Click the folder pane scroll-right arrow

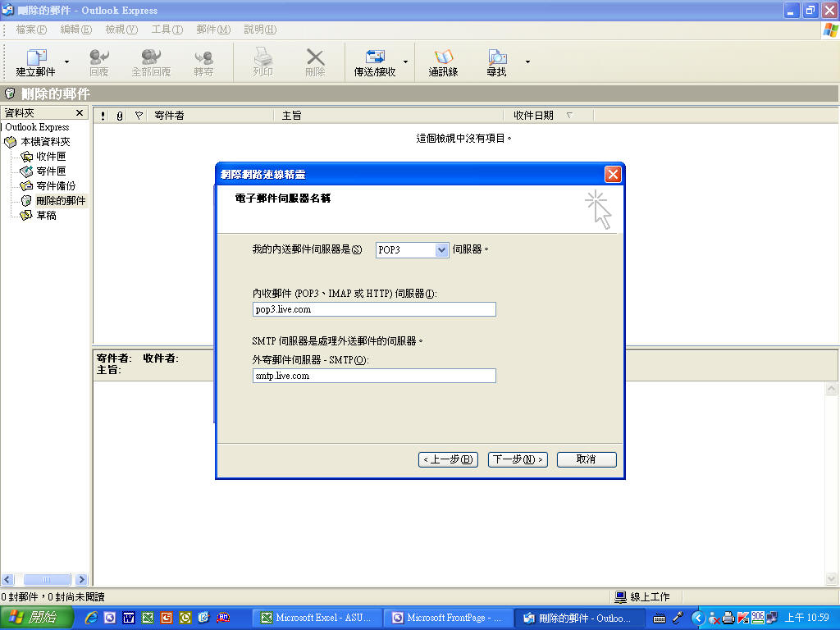[x=81, y=580]
